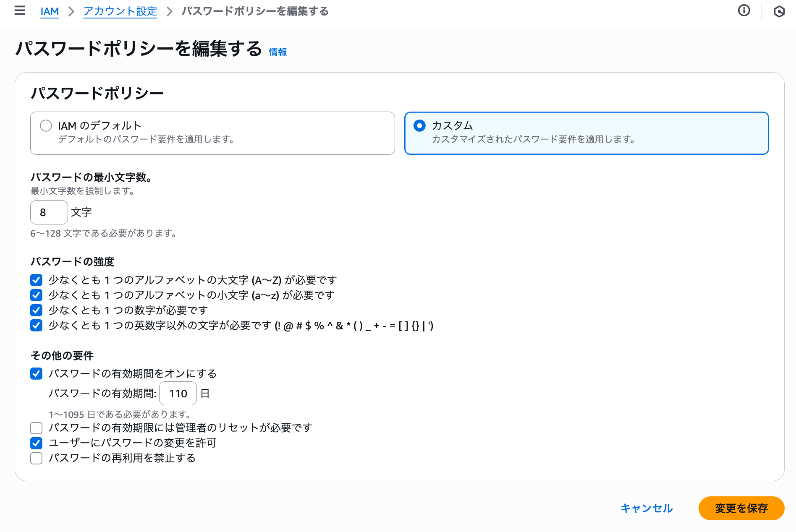
Task: Click the パスワードポリシーを編集する breadcrumb text
Action: 255,11
